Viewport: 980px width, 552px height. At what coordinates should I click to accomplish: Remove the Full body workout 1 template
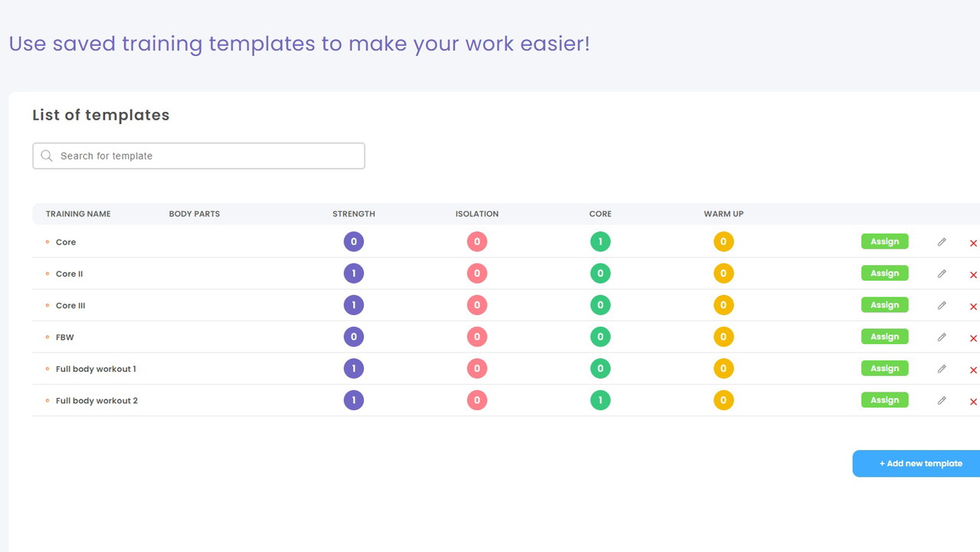pos(973,370)
